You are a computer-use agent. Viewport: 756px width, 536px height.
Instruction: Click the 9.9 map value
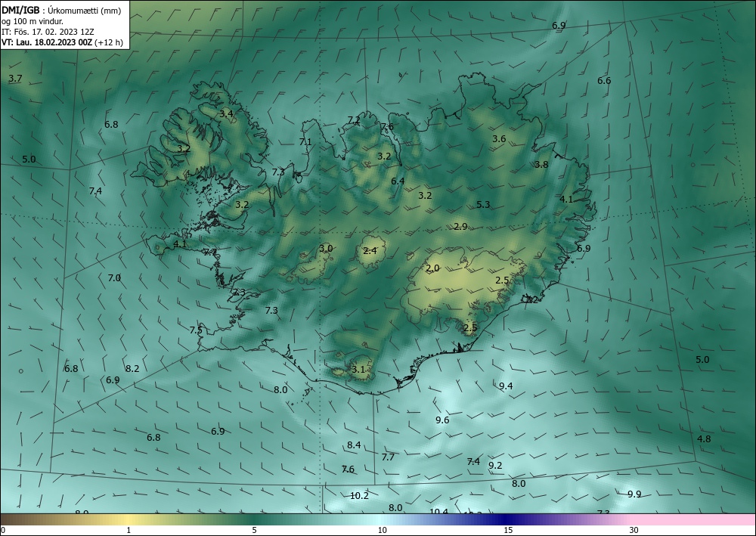click(x=634, y=494)
